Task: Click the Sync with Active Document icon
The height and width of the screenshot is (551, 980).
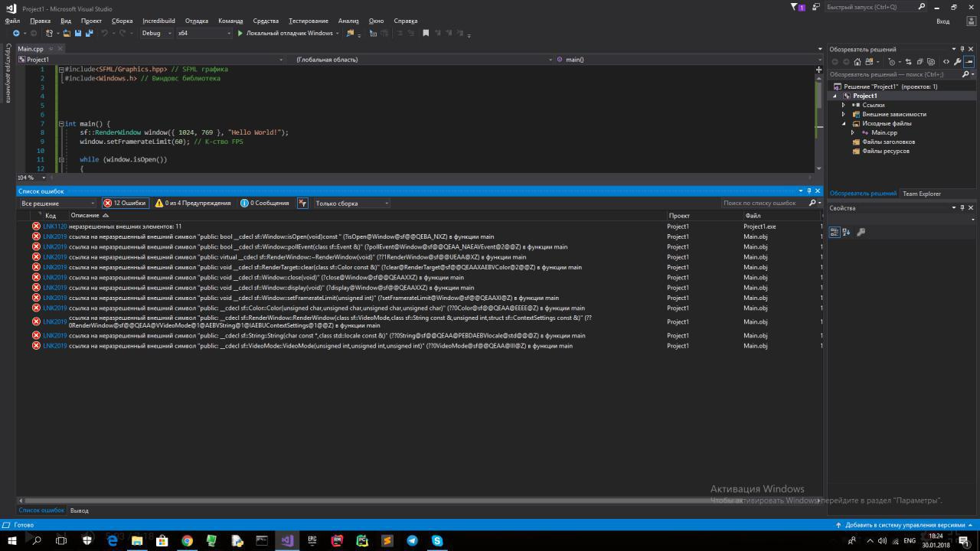Action: coord(908,62)
